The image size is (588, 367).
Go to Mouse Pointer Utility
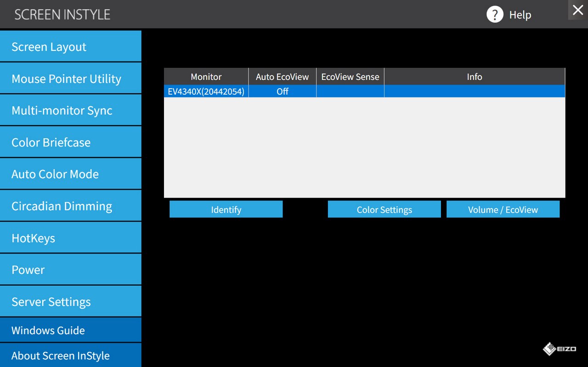[71, 79]
